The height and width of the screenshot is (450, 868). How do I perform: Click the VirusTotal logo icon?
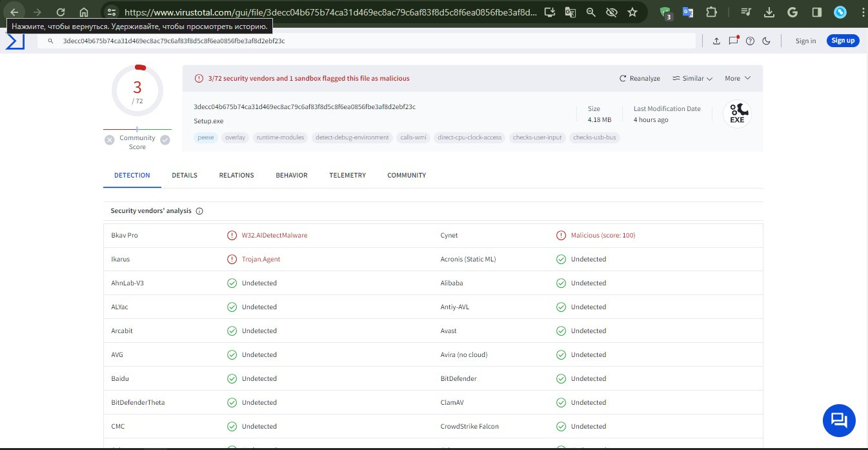[x=14, y=41]
